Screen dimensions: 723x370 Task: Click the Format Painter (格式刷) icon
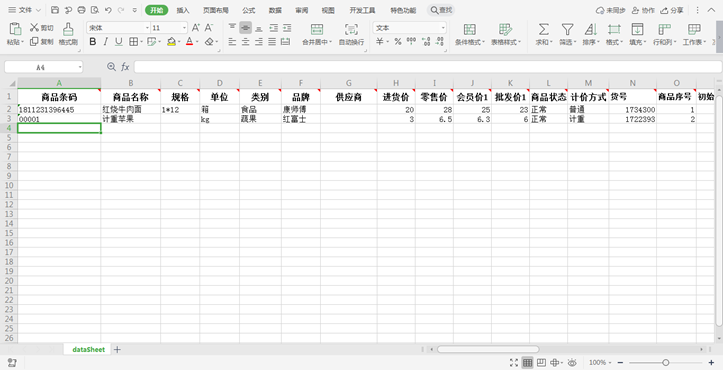[68, 29]
